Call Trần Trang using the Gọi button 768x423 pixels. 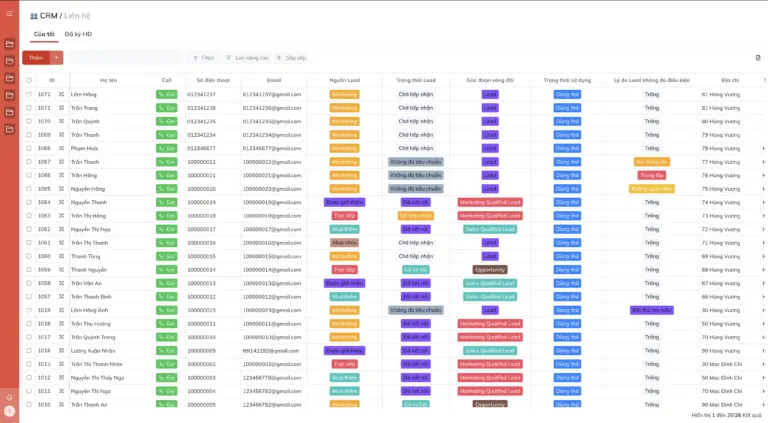(x=167, y=108)
